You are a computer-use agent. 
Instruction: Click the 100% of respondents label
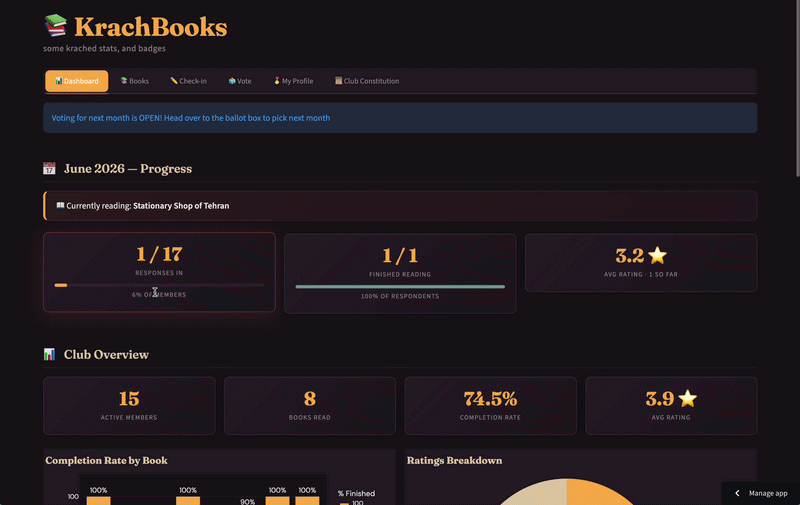click(x=400, y=296)
